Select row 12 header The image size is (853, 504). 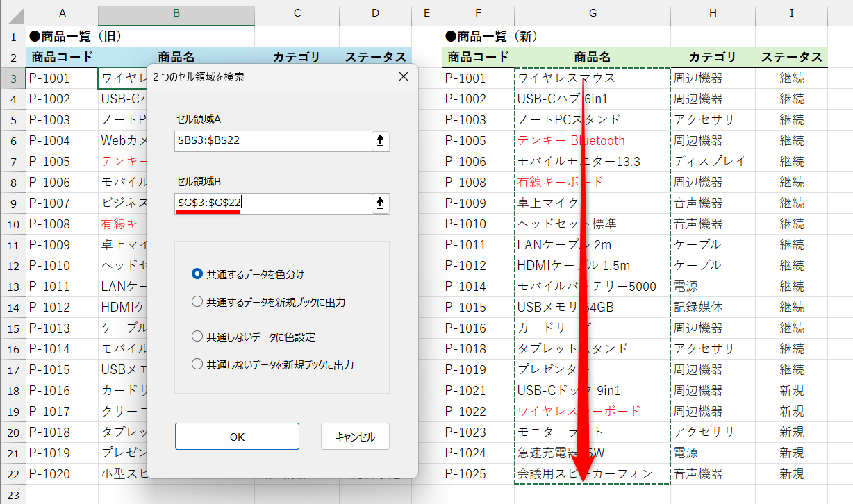pos(13,265)
